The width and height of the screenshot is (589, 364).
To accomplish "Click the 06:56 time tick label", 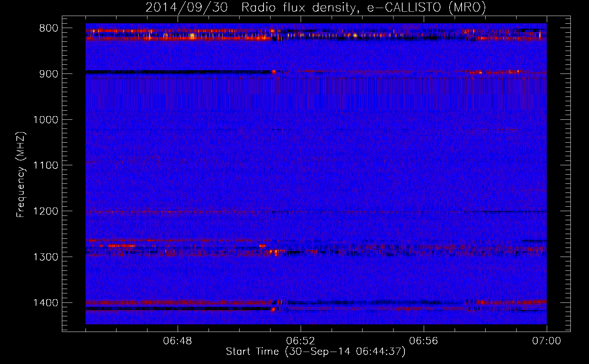I will [424, 341].
